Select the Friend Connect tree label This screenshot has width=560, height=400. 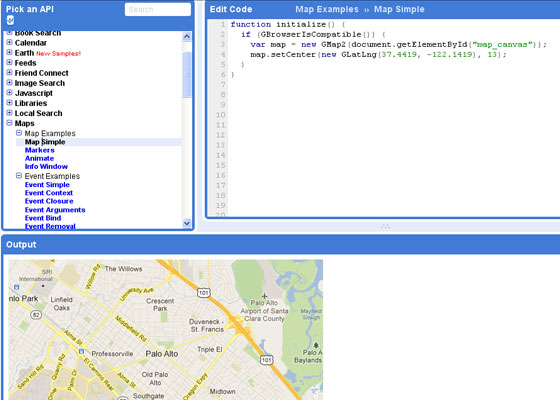[41, 73]
